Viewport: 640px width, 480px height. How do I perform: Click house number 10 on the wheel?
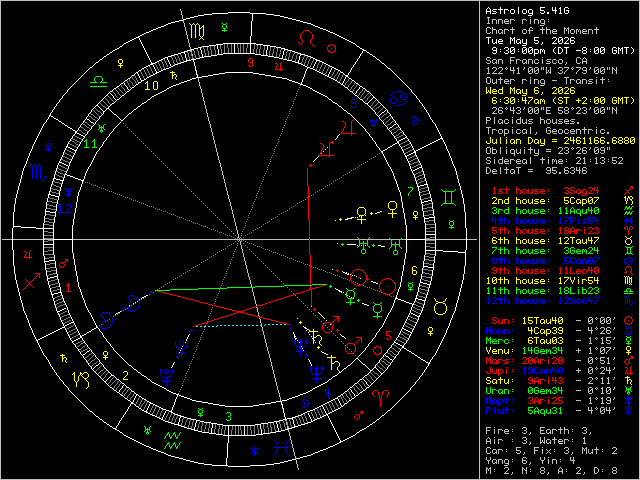[151, 86]
